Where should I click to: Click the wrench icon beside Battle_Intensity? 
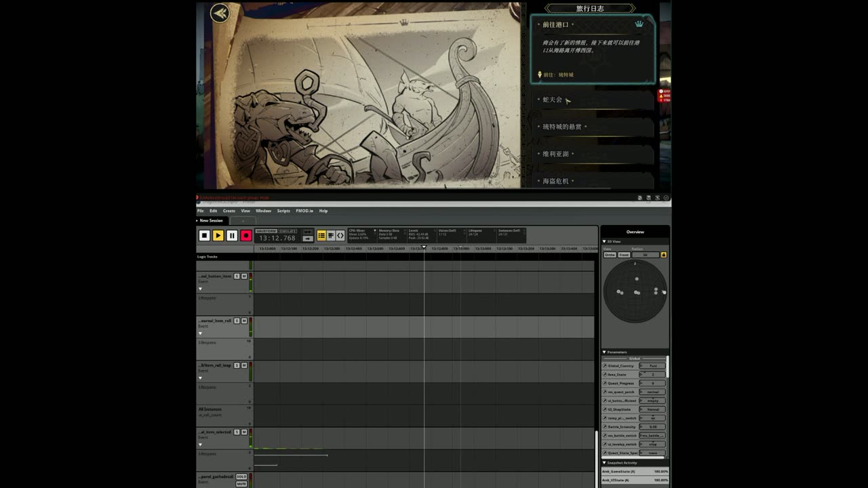605,427
